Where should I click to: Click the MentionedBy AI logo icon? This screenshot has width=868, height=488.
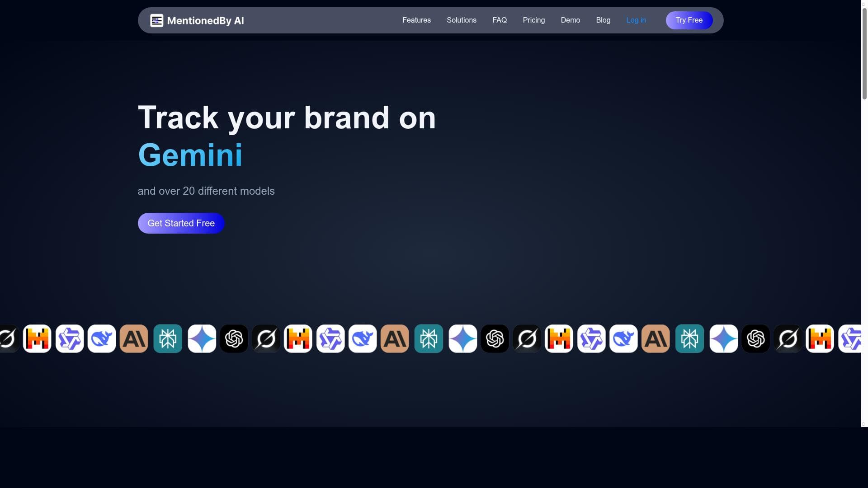click(x=156, y=20)
